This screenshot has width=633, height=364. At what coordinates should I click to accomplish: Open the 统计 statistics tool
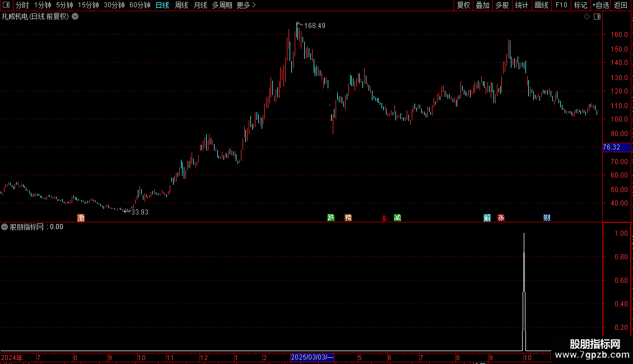click(x=522, y=5)
